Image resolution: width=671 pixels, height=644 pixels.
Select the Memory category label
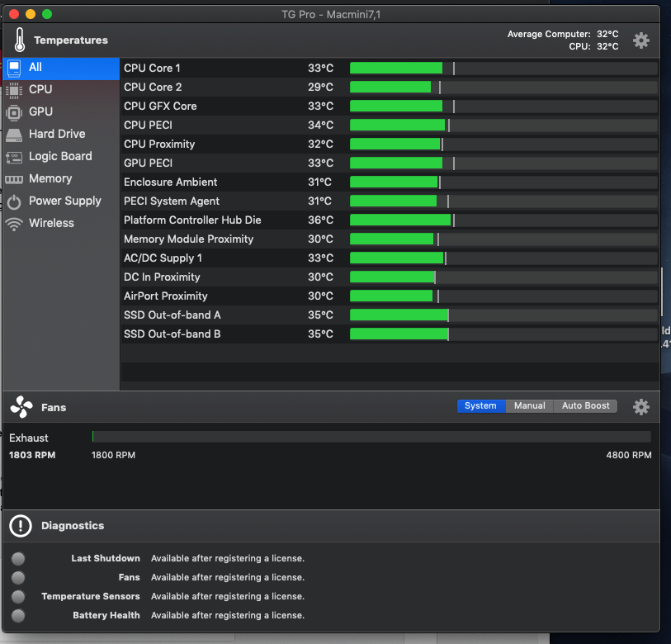pos(50,178)
